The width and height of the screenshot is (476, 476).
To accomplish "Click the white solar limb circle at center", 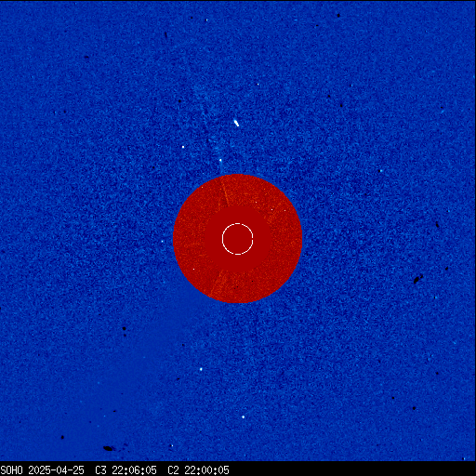I will click(x=238, y=239).
